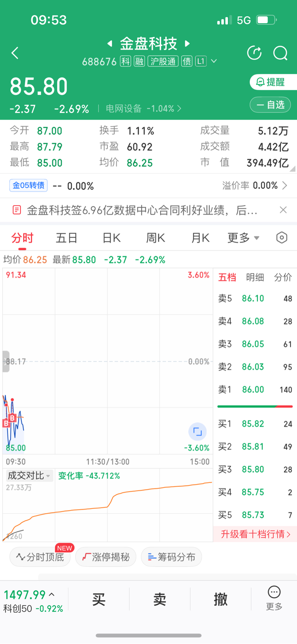Tap the 买 buy button
297x644 pixels.
point(99,600)
